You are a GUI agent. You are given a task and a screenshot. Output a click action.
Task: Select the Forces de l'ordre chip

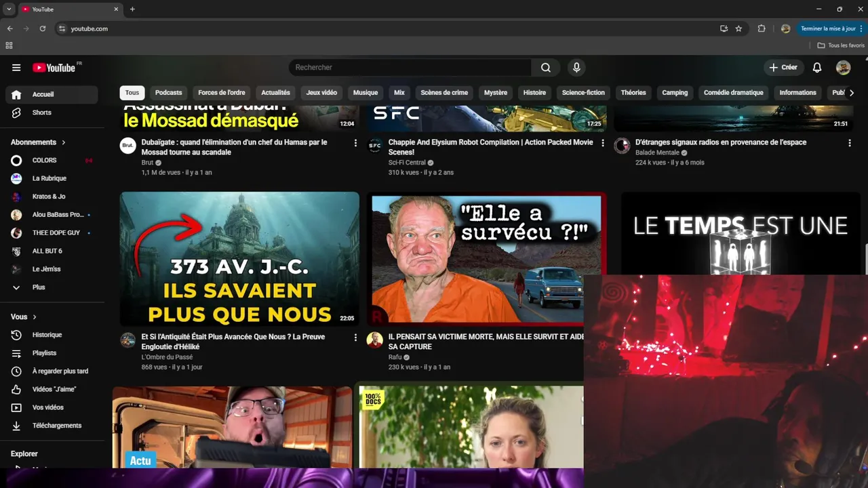coord(222,93)
